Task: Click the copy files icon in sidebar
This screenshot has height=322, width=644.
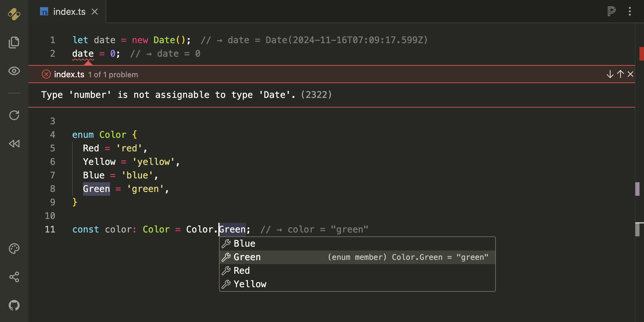Action: click(14, 42)
